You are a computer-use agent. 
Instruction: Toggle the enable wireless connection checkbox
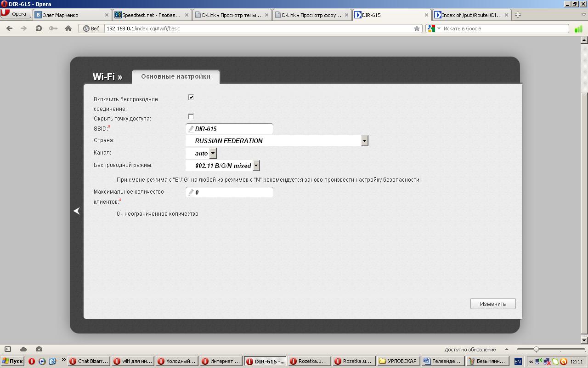[x=191, y=97]
